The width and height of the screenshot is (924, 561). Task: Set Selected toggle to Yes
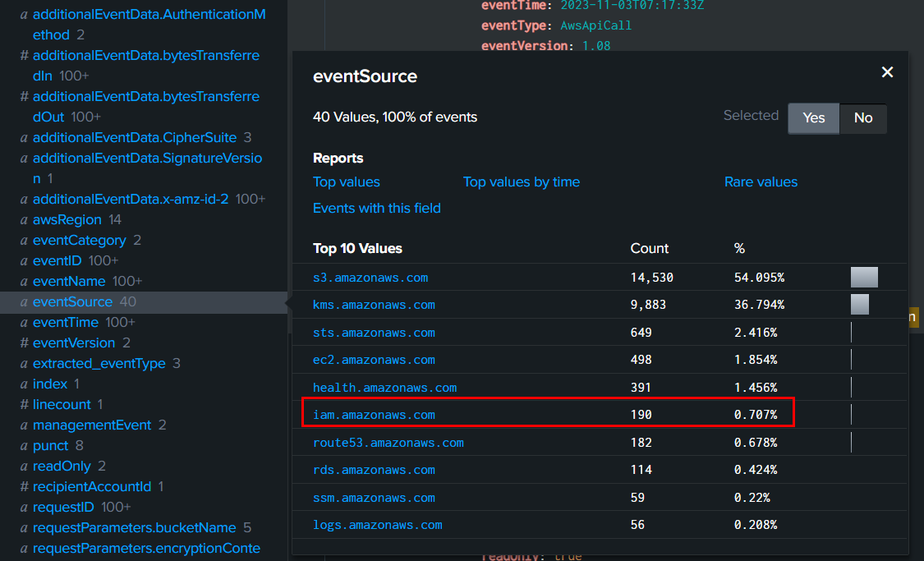(x=813, y=118)
